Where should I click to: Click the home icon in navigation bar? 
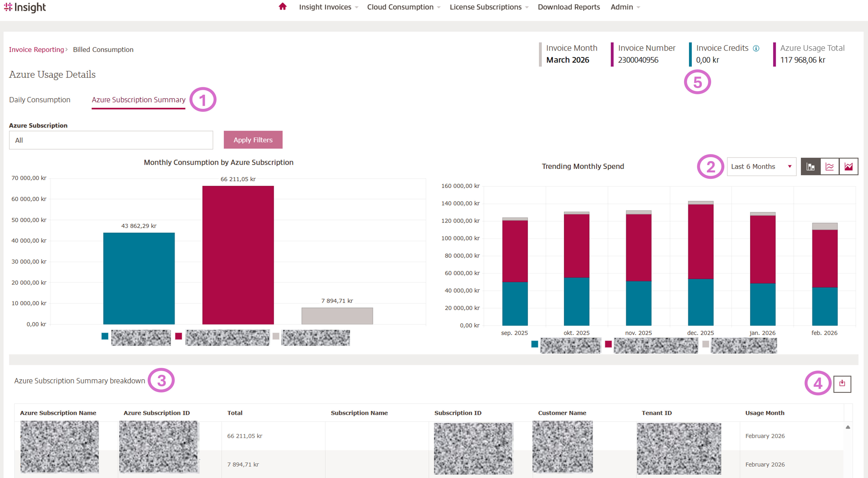point(282,7)
